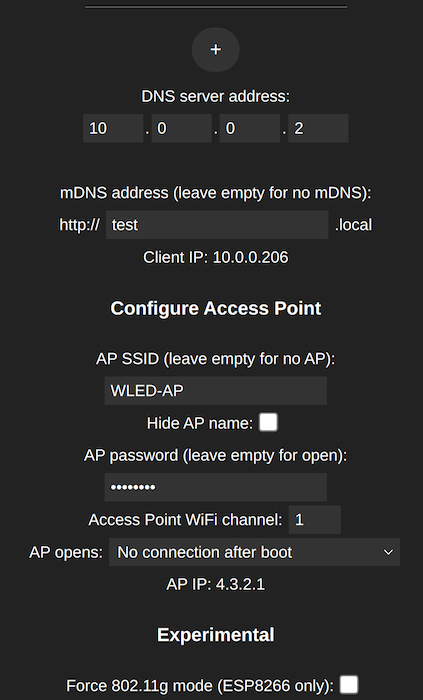This screenshot has width=423, height=700.
Task: Select the third DNS server octet field
Action: (250, 128)
